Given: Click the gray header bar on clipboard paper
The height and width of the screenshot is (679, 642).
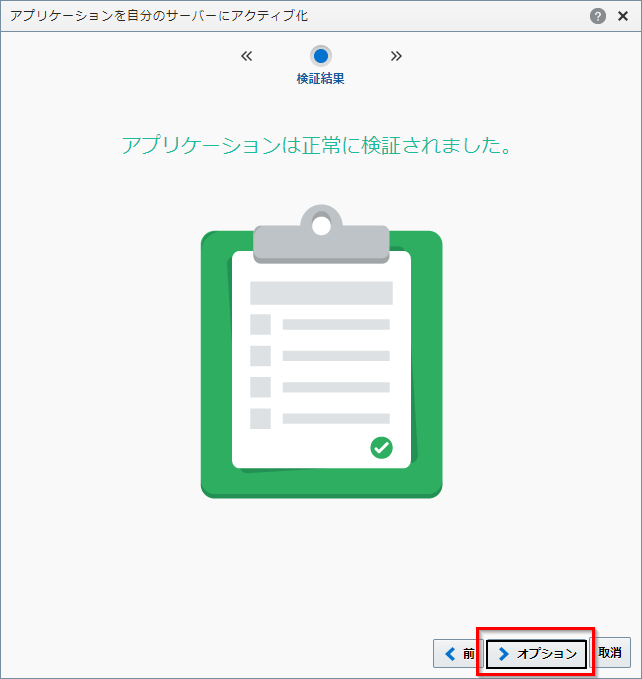Looking at the screenshot, I should pyautogui.click(x=321, y=293).
